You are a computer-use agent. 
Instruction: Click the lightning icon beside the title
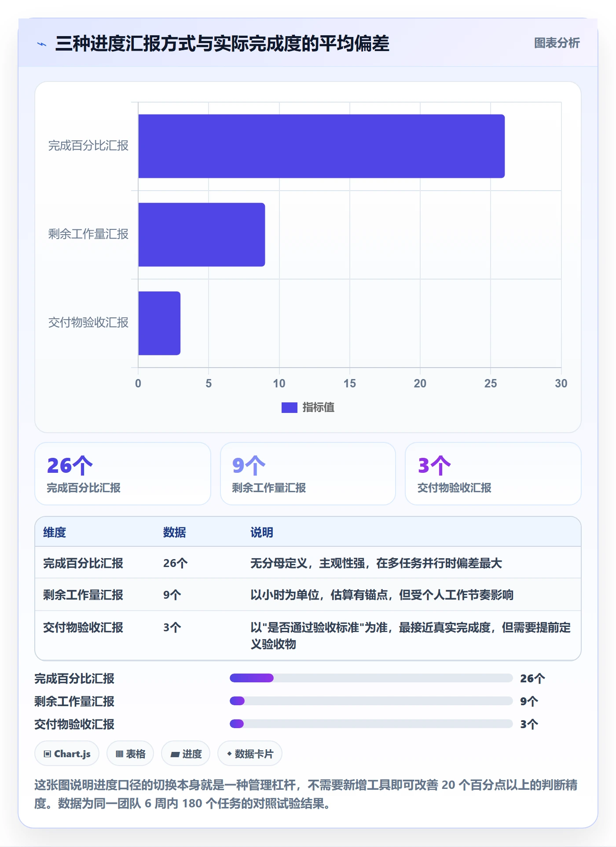click(42, 44)
